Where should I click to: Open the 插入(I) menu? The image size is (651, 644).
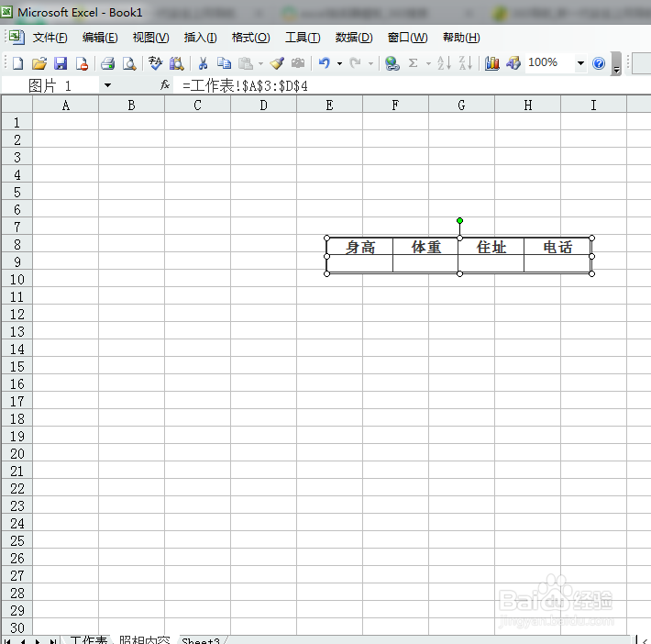[x=200, y=38]
